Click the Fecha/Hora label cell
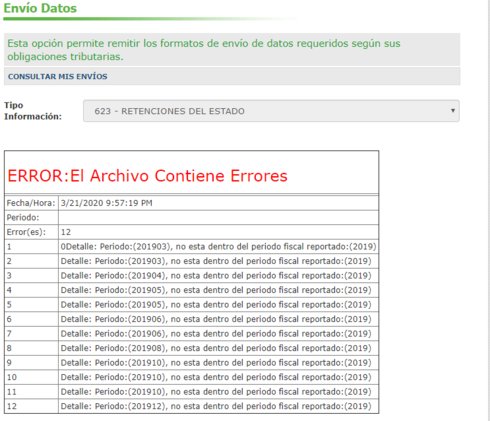This screenshot has width=490, height=421. pyautogui.click(x=31, y=203)
